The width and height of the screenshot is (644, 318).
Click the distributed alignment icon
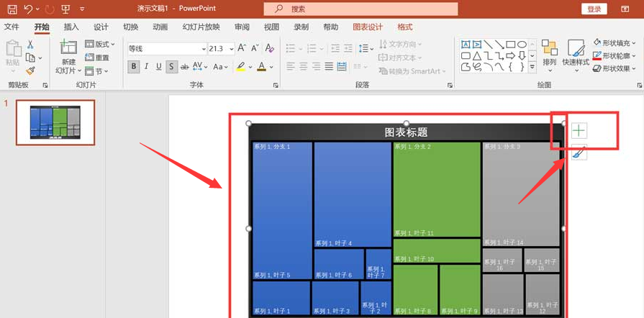[342, 66]
